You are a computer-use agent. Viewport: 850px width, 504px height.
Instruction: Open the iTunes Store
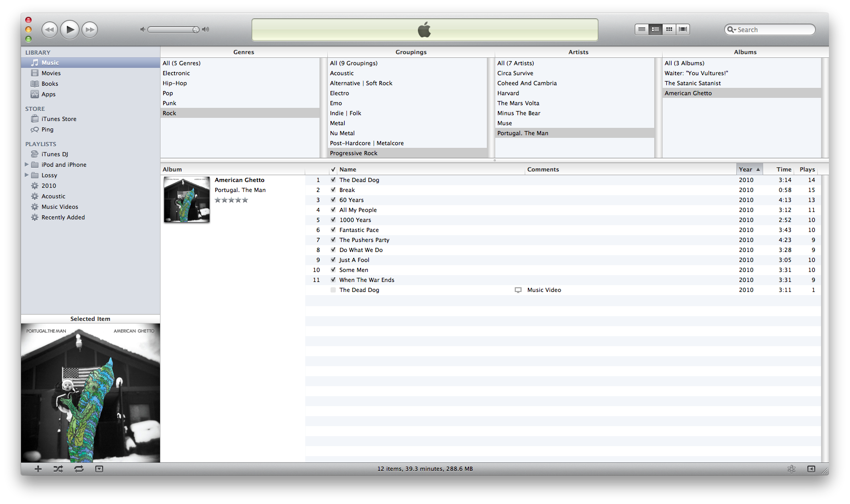(x=91, y=119)
